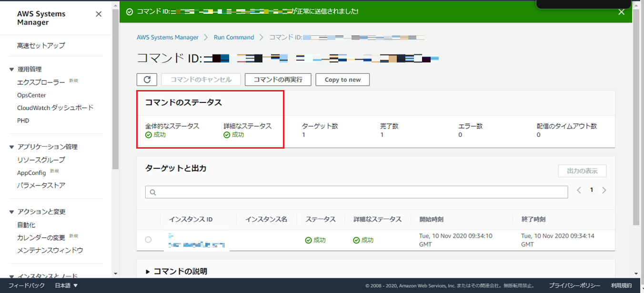Open エクスプローラー in the sidebar
Viewport: 644px width, 293px height.
pos(41,82)
